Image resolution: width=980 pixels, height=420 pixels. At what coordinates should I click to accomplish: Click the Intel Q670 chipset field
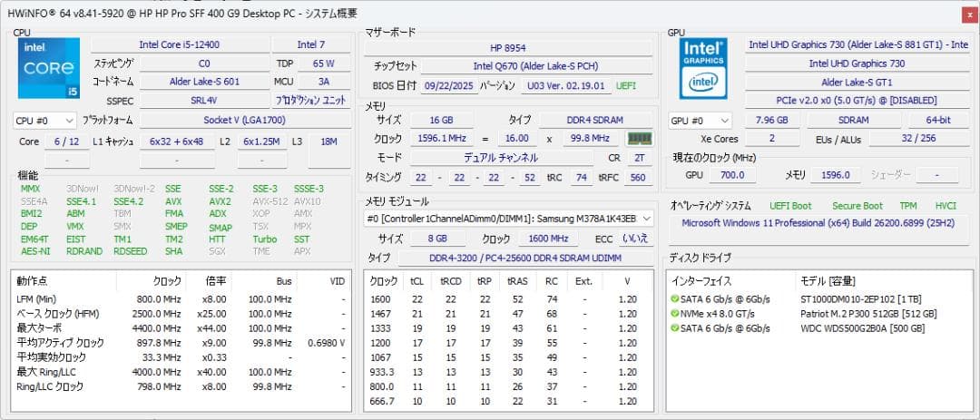[x=536, y=66]
